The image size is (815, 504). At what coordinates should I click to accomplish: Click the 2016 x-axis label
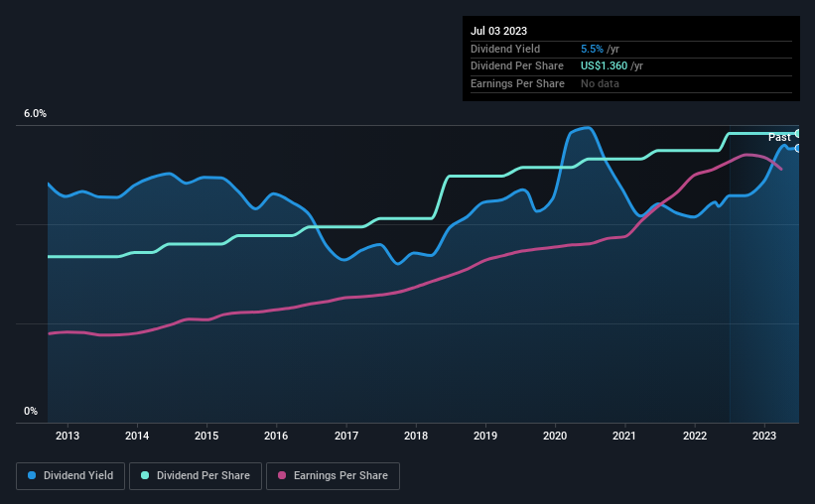coord(276,436)
